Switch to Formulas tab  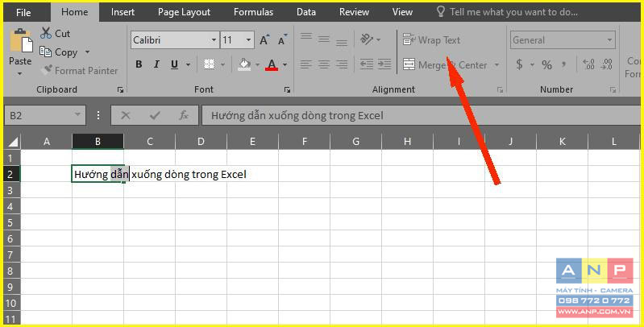(x=253, y=12)
